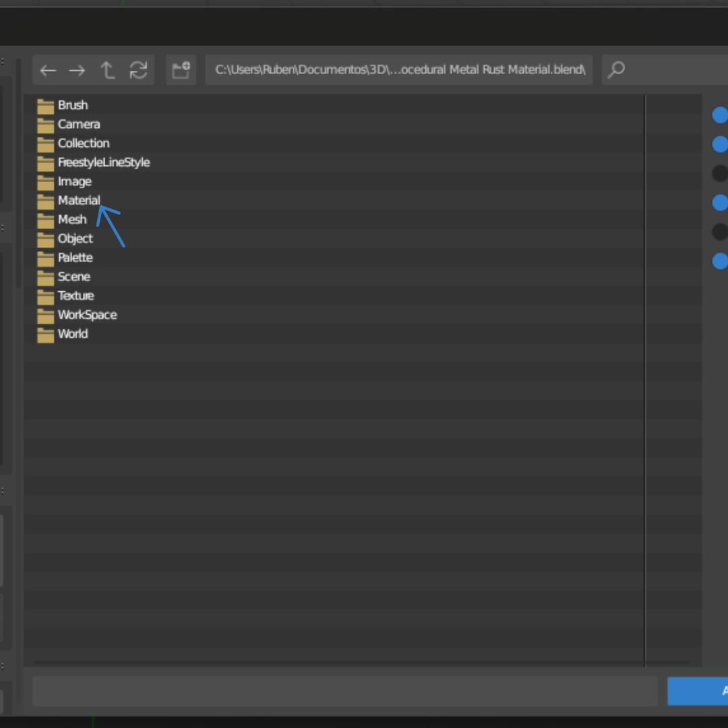
Task: Enable the first unchecked dark option checkbox
Action: [720, 173]
